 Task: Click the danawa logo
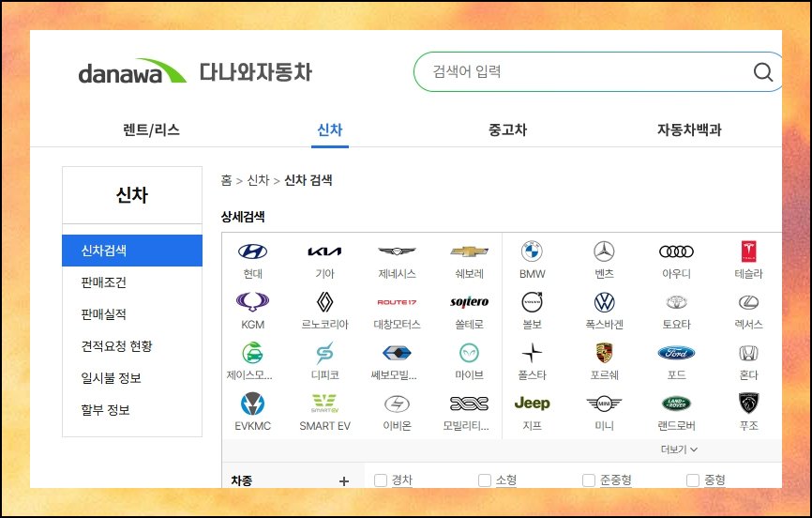point(132,71)
